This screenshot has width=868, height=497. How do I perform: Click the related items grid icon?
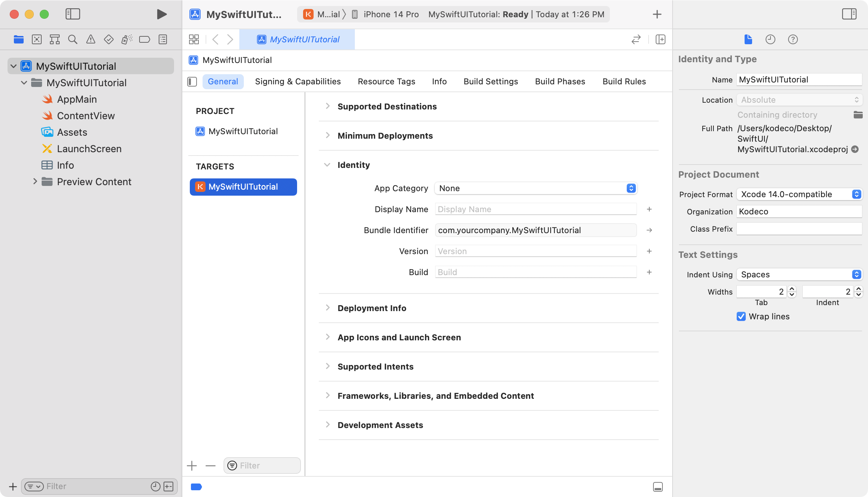point(194,39)
